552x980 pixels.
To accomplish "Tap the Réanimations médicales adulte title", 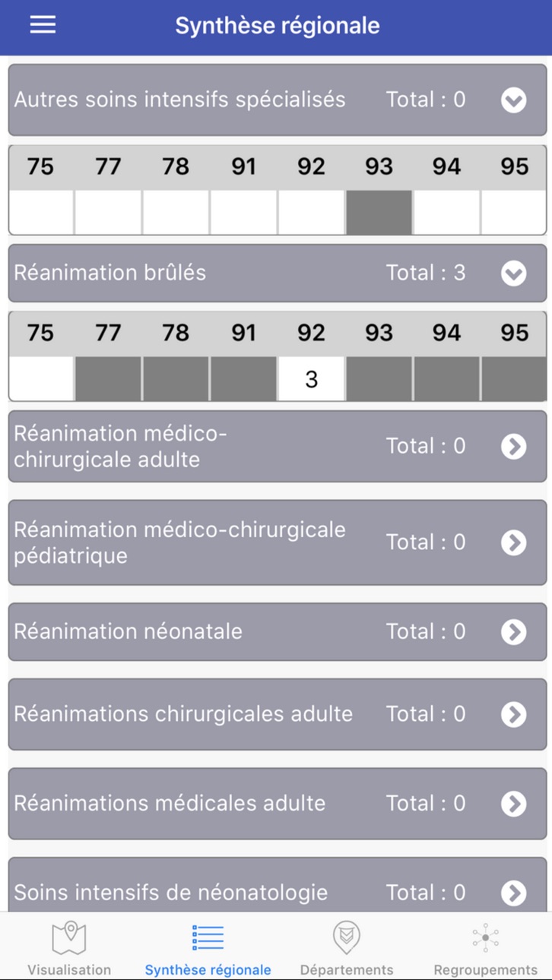I will [170, 803].
